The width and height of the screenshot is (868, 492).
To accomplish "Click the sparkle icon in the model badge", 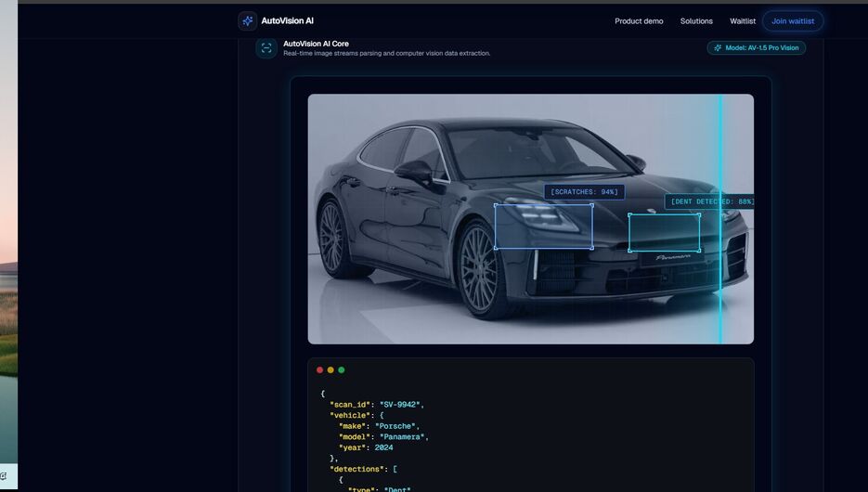I will coord(718,48).
